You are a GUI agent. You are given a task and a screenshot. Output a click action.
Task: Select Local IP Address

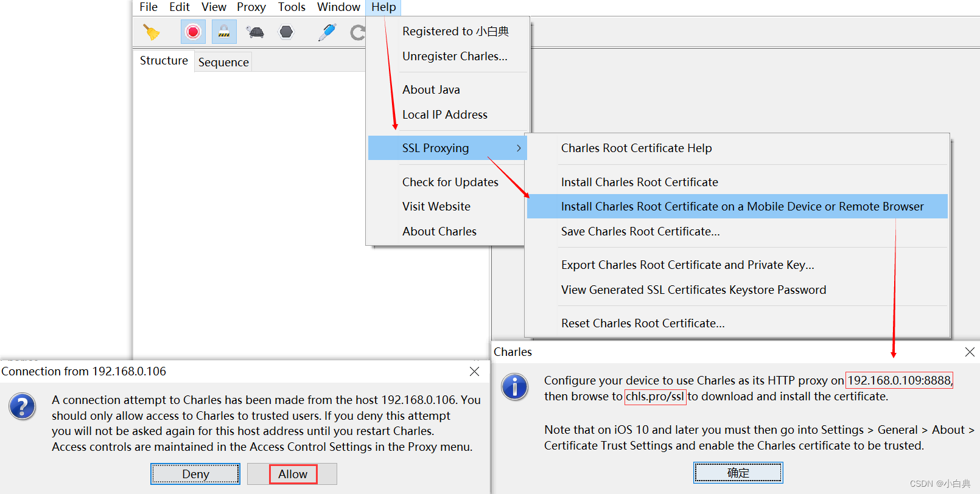(448, 115)
